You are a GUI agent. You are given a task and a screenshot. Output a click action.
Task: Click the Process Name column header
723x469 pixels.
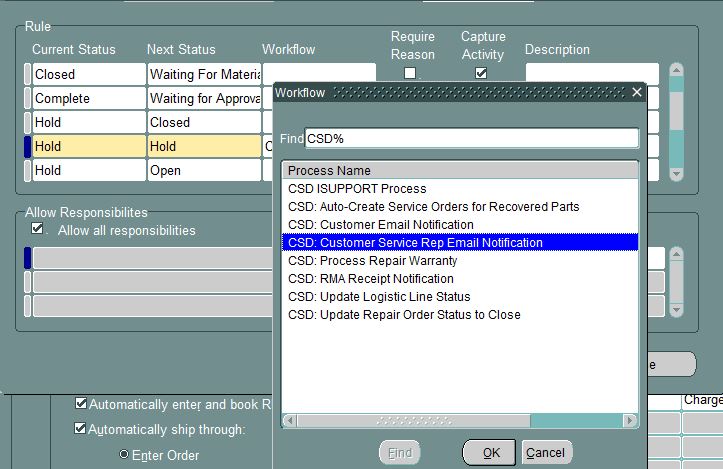(x=460, y=170)
